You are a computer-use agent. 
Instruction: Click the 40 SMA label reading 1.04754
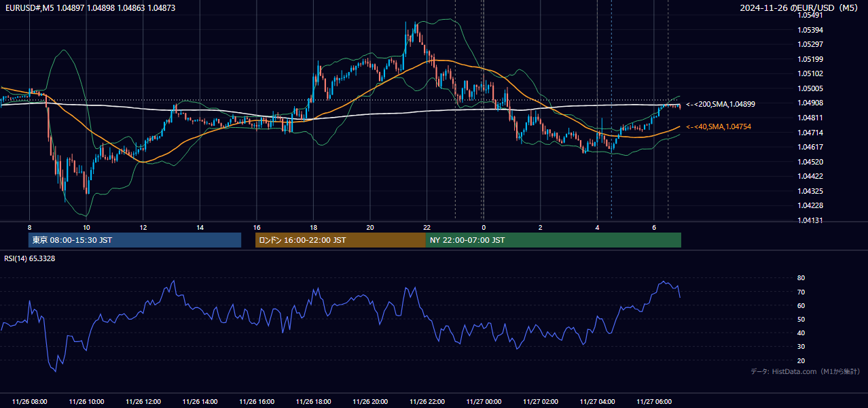(719, 126)
